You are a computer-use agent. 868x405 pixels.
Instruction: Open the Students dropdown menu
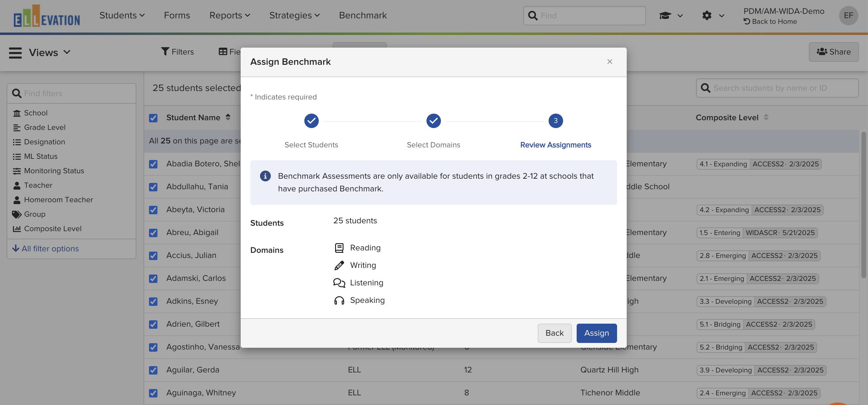click(x=122, y=15)
